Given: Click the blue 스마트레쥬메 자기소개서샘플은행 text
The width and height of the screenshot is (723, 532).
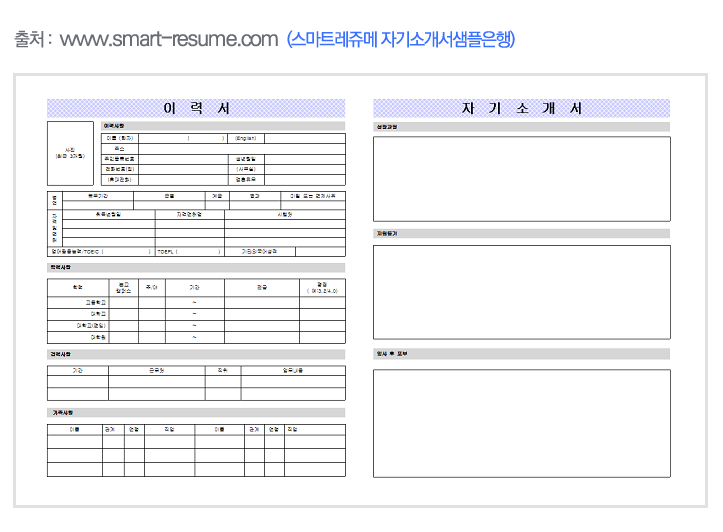Looking at the screenshot, I should coord(401,39).
